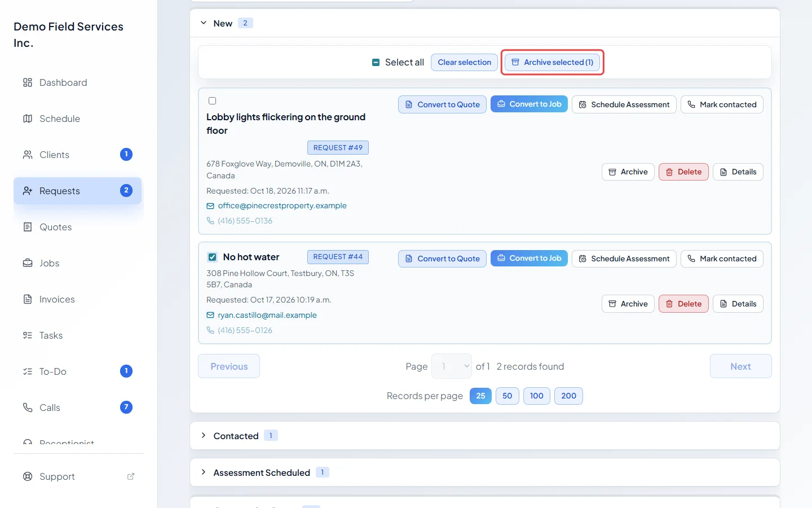Click the Clients people icon in sidebar

28,155
